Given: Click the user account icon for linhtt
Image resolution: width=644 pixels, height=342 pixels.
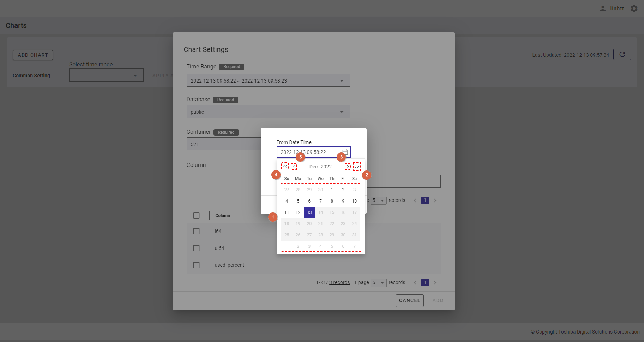Looking at the screenshot, I should coord(603,8).
